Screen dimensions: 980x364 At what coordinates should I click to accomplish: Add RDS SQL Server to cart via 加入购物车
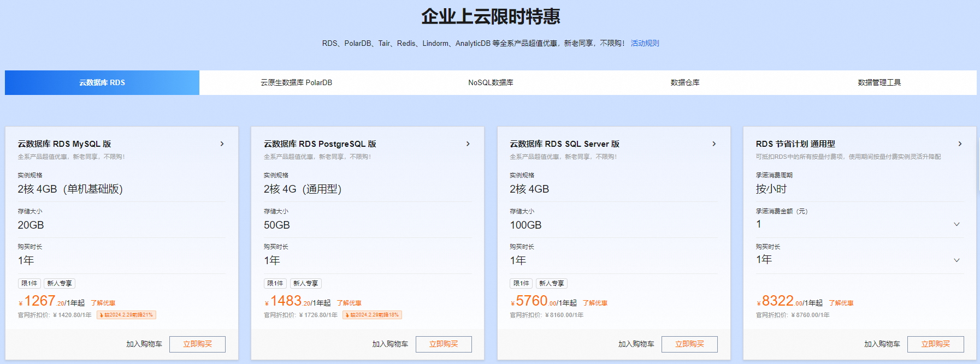pyautogui.click(x=636, y=344)
